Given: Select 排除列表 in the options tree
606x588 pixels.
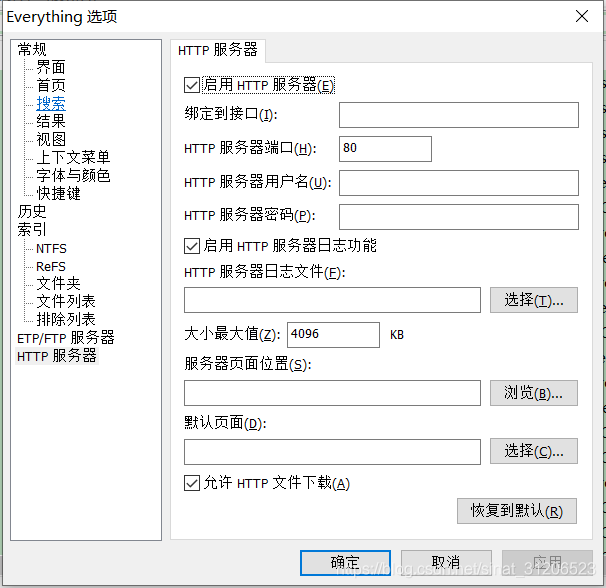Looking at the screenshot, I should 66,319.
